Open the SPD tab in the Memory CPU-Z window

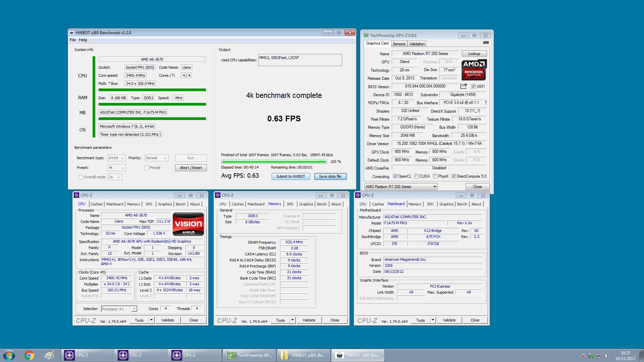[x=290, y=204]
